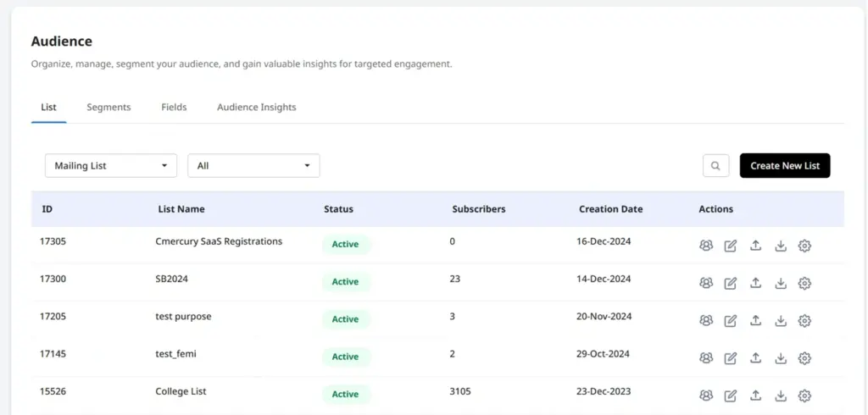The width and height of the screenshot is (868, 415).
Task: Click the Subscribers column header
Action: tap(478, 209)
